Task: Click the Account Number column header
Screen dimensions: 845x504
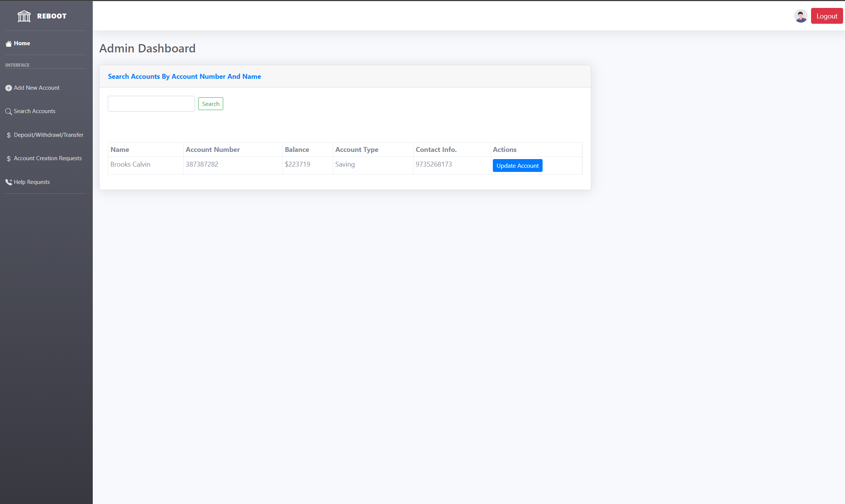Action: click(x=212, y=149)
